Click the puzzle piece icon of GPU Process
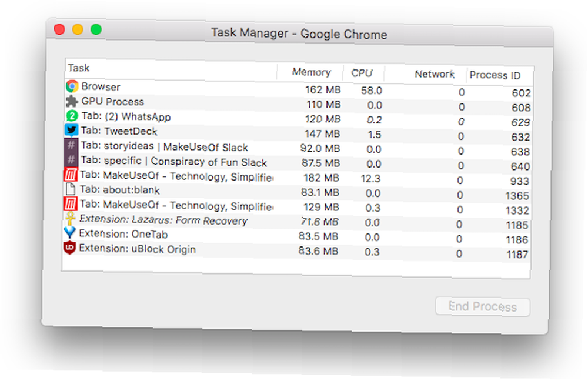 72,101
